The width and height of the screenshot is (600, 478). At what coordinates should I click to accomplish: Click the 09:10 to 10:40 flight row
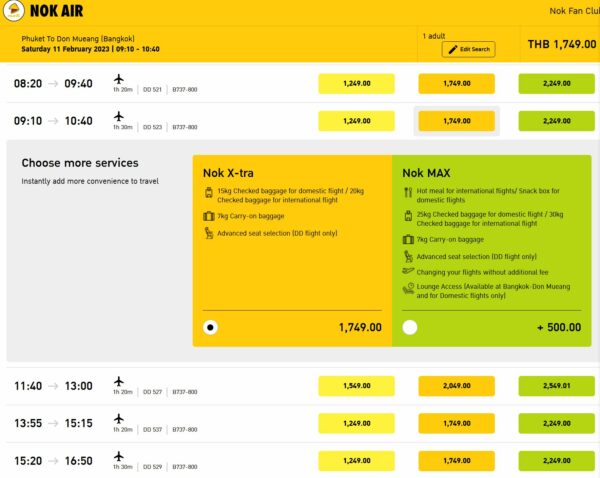pos(300,121)
